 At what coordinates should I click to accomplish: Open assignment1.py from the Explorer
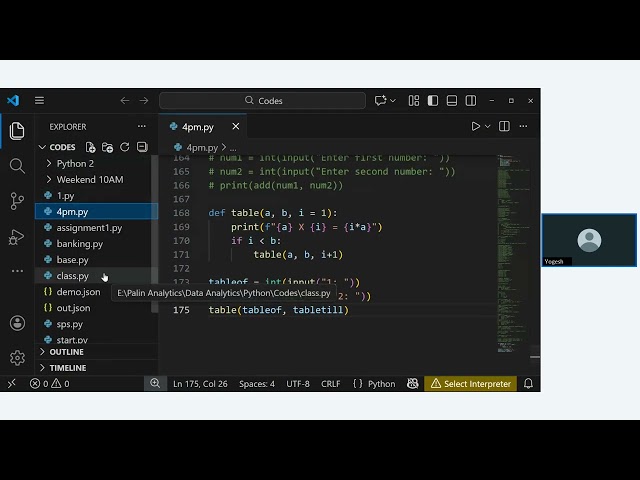96,228
